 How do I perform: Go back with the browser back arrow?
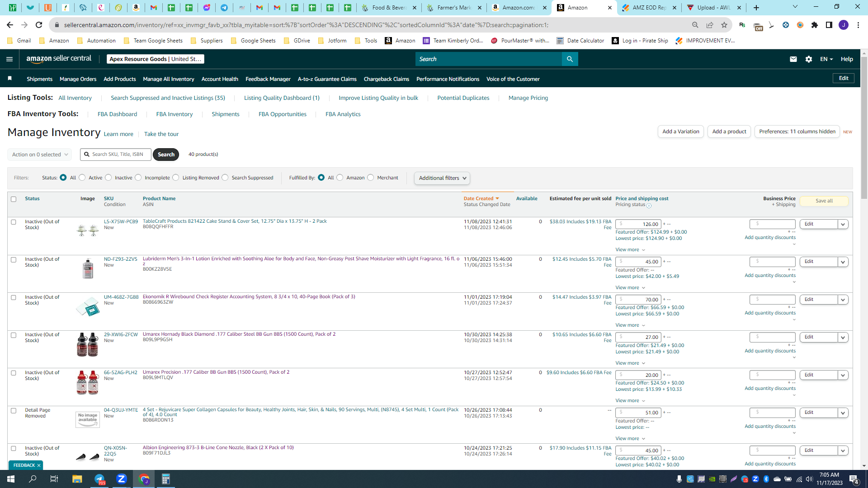[x=10, y=25]
